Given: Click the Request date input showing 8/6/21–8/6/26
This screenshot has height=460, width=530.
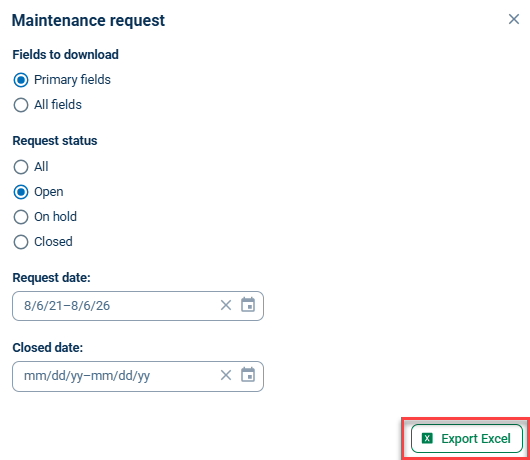Looking at the screenshot, I should point(138,306).
